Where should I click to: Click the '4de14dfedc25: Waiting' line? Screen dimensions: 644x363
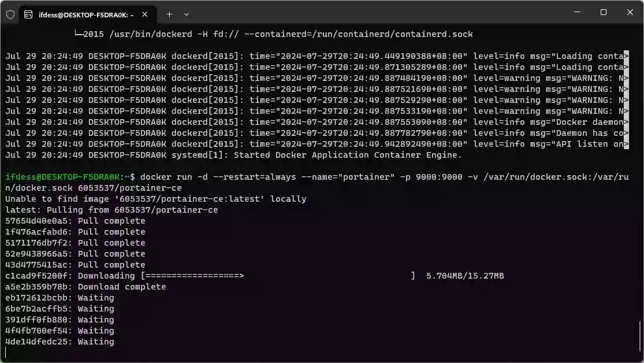[x=59, y=342]
